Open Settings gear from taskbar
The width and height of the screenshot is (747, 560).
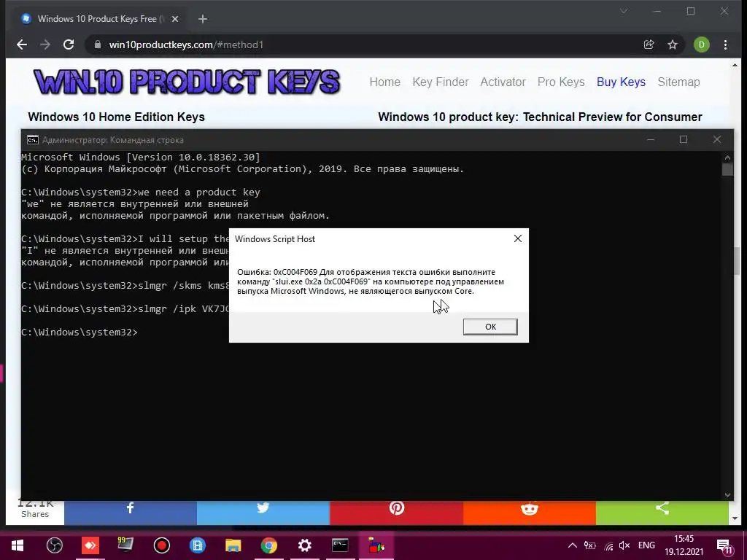click(304, 545)
